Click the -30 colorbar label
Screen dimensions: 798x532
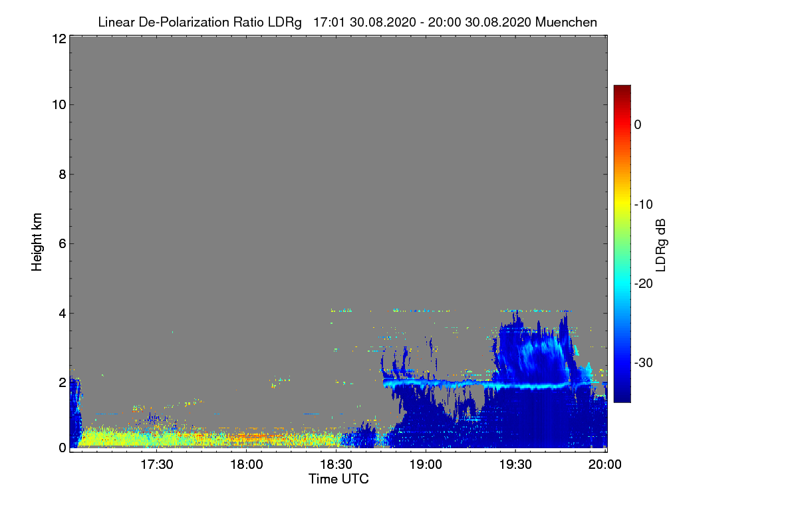pos(644,363)
